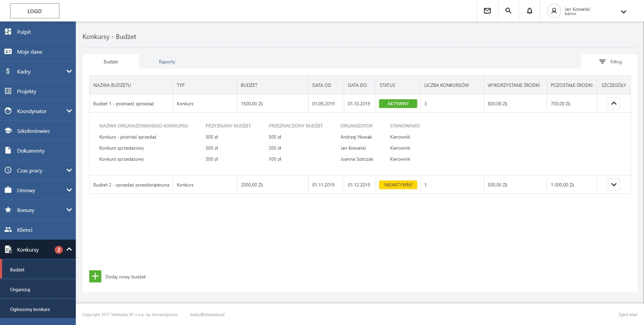644x325 pixels.
Task: Expand details of Budżet 2 row
Action: pos(613,185)
